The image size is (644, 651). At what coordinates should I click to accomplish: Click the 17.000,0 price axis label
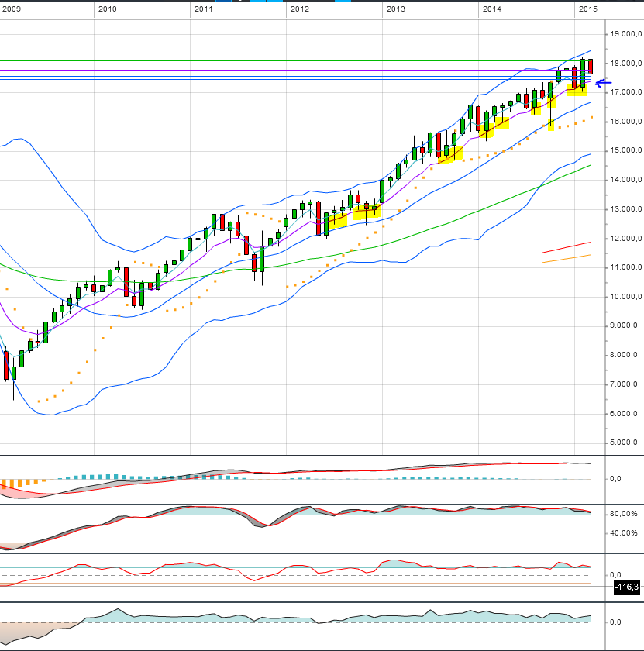(x=626, y=92)
